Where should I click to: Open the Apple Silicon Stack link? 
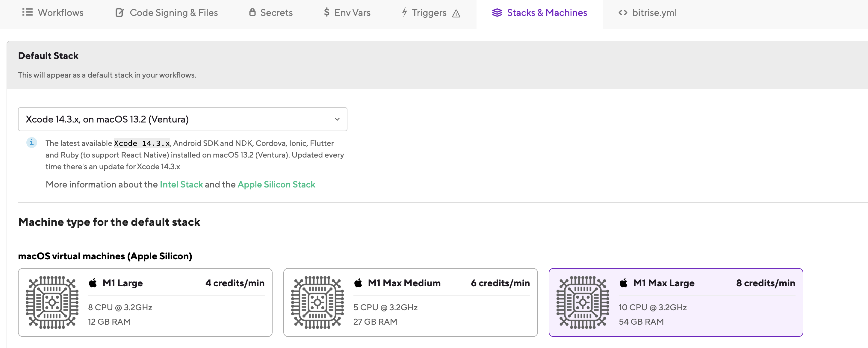tap(276, 184)
